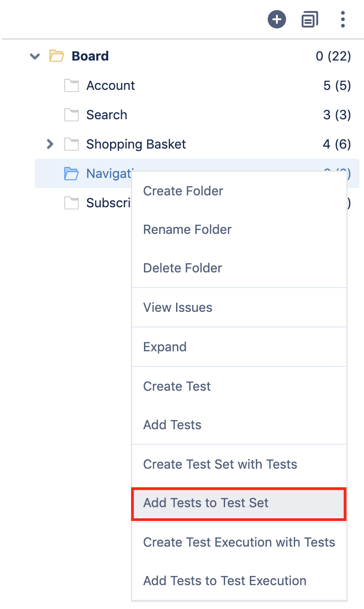
Task: Click the plus add icon
Action: click(x=277, y=20)
